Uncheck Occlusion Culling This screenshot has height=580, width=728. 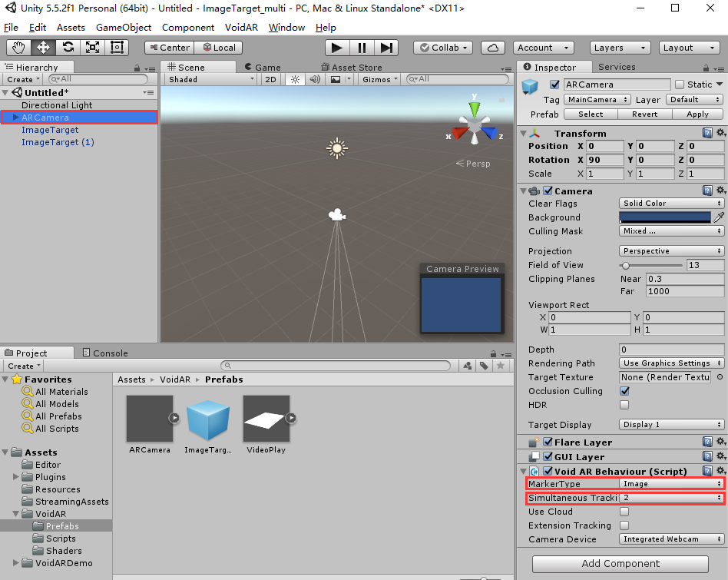click(x=624, y=391)
